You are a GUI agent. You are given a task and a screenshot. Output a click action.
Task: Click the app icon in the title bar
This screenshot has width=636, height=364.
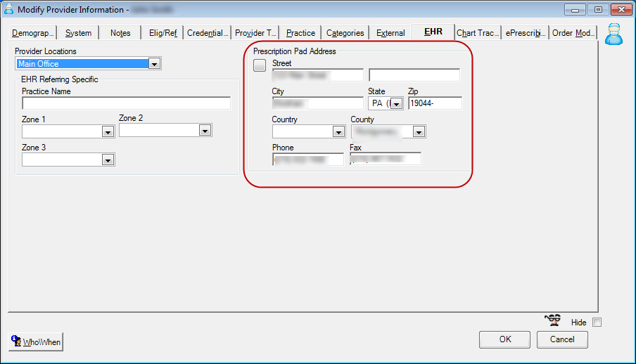tap(8, 9)
